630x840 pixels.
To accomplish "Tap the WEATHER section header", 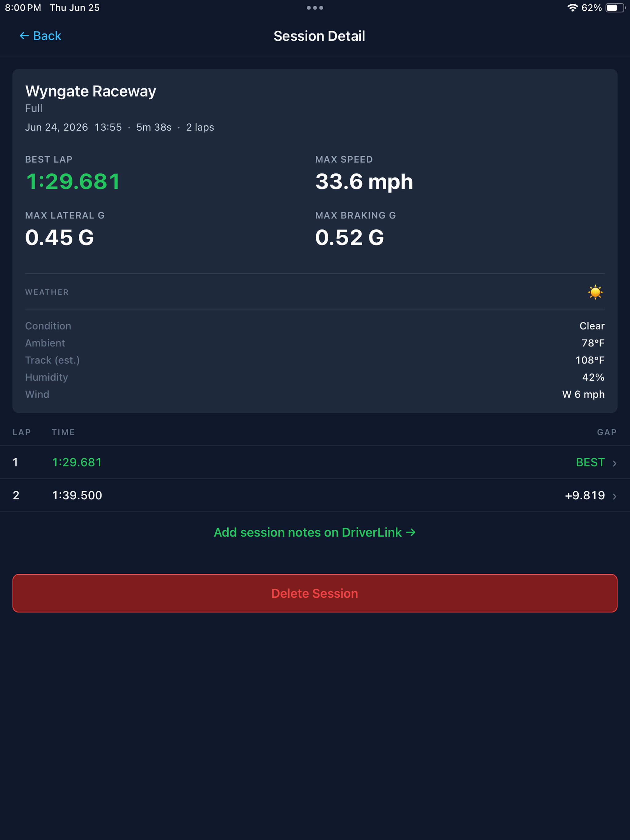I will tap(47, 292).
